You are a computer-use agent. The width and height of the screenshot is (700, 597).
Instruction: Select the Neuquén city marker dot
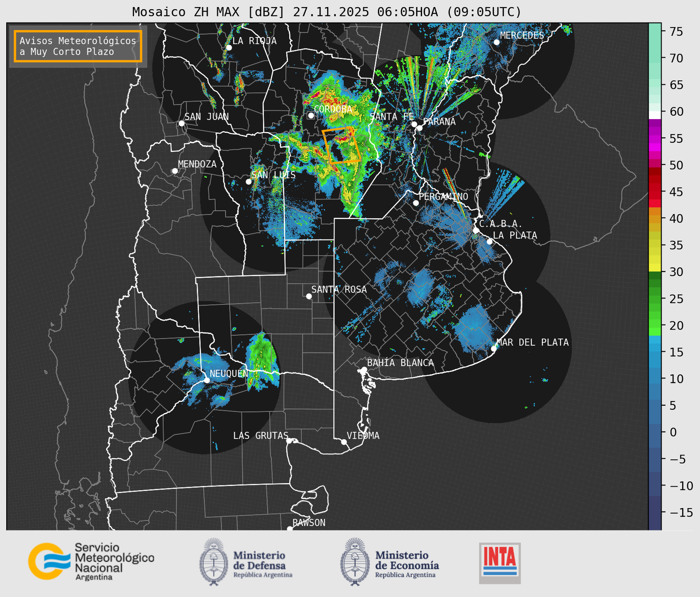tap(207, 380)
